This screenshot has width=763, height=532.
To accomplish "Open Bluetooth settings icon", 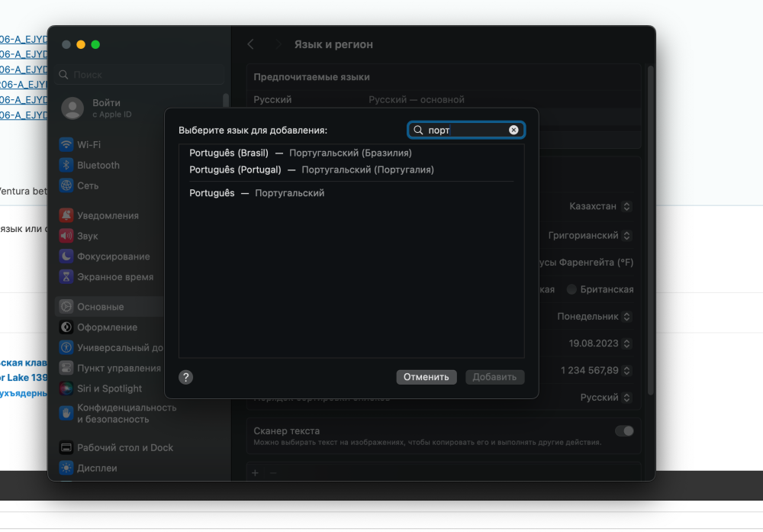I will coord(66,165).
